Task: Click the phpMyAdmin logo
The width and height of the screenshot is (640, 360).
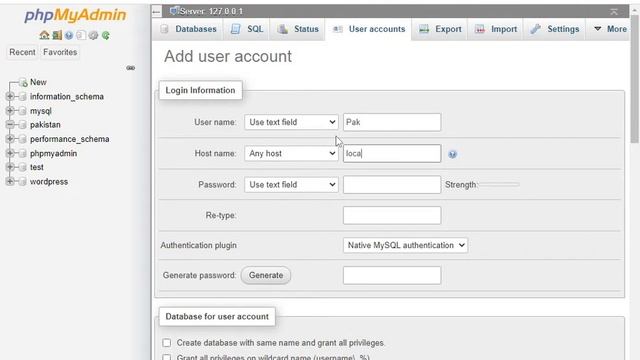Action: click(75, 15)
